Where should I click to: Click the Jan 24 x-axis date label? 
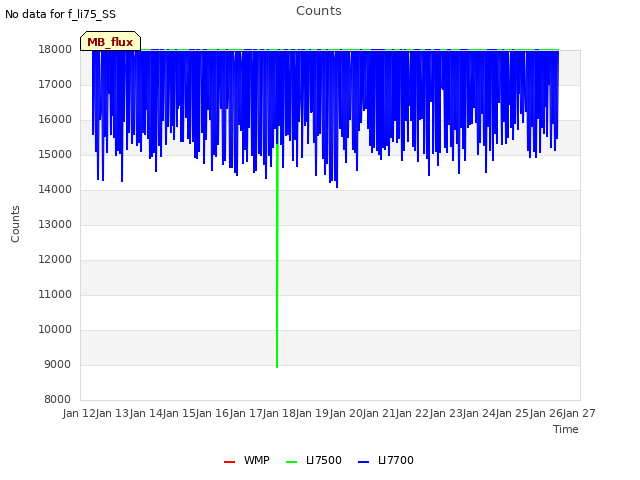click(x=479, y=413)
